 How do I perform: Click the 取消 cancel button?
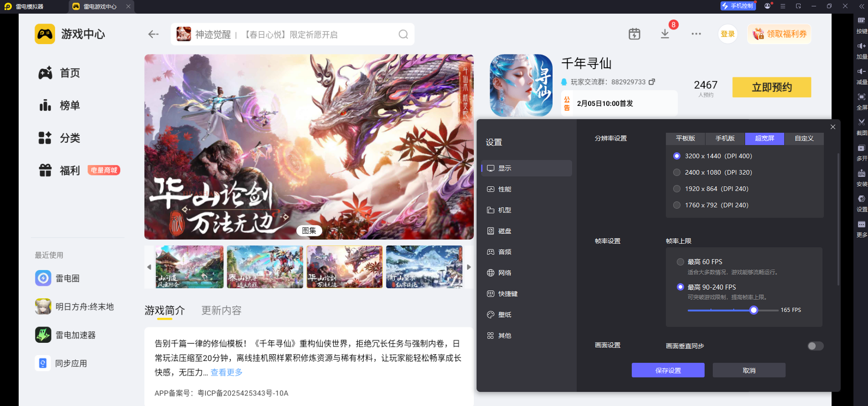coord(749,370)
